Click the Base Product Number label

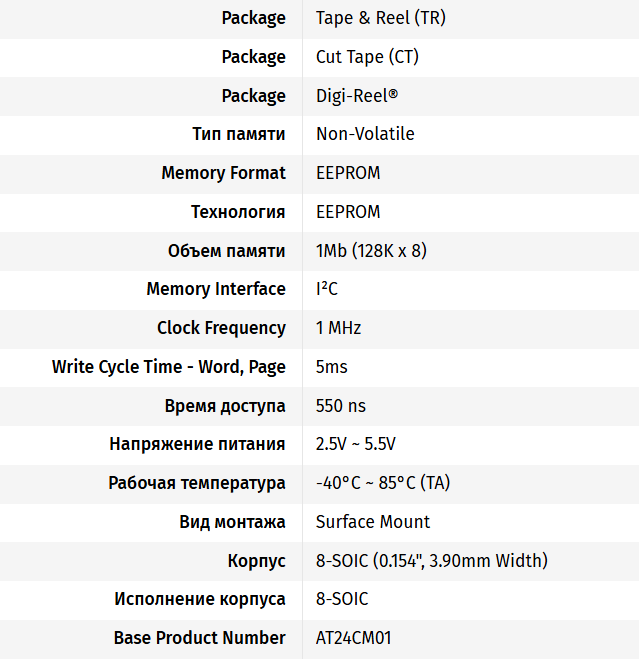[x=199, y=638]
